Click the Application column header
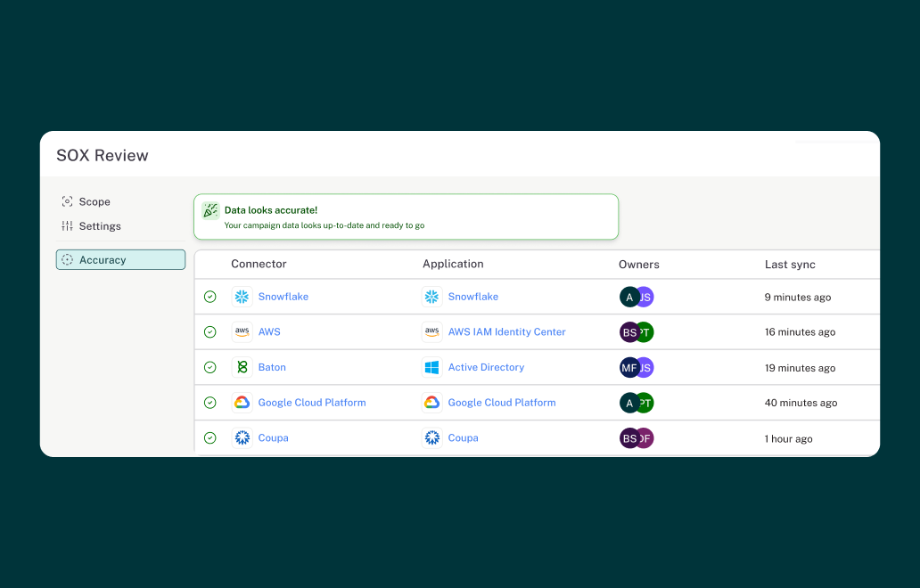The image size is (920, 588). (x=453, y=264)
